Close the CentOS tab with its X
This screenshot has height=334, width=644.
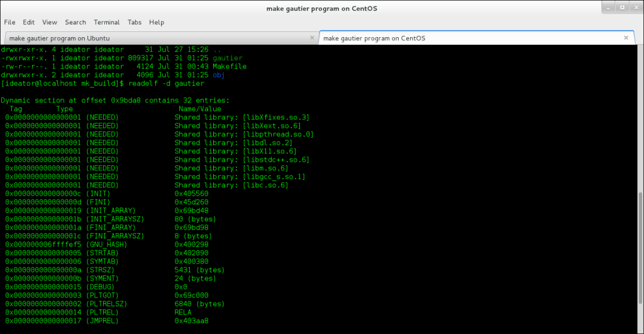(x=626, y=38)
